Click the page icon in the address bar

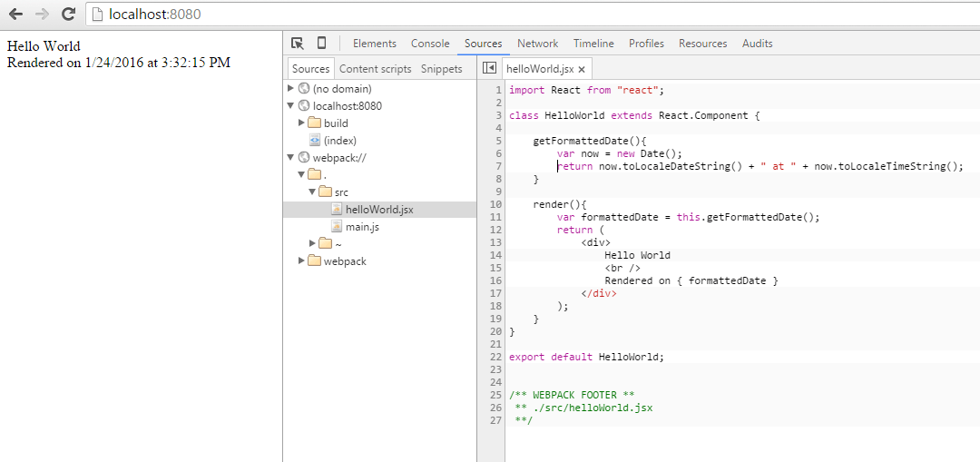click(97, 13)
